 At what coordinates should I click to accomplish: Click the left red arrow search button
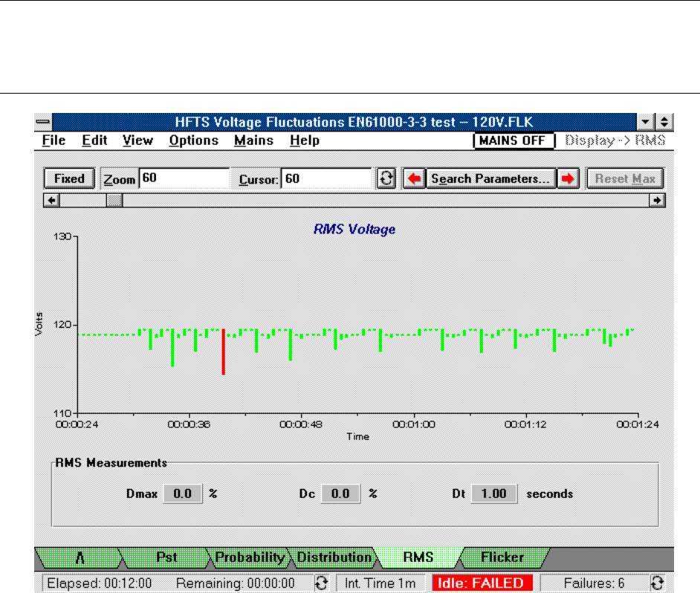coord(412,179)
